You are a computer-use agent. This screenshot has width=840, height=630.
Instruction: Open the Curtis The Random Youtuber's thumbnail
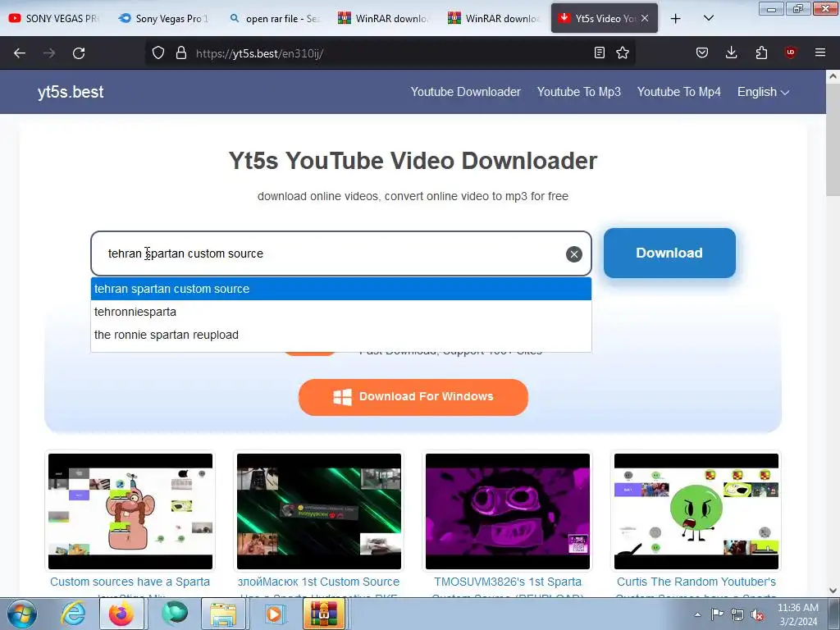coord(696,511)
